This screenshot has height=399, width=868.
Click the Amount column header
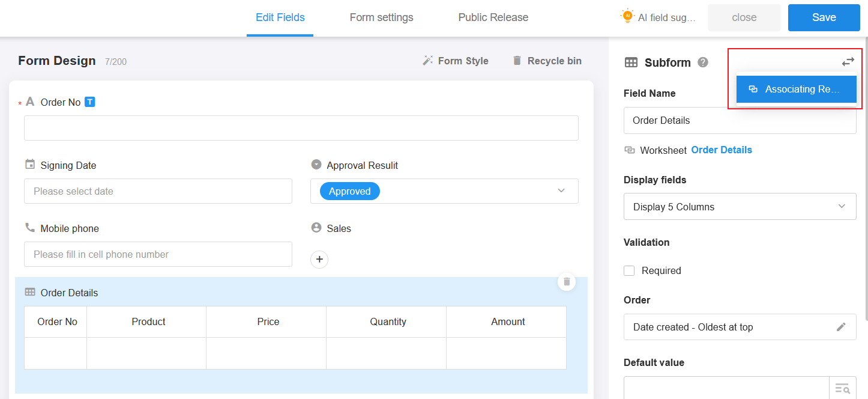coord(507,322)
